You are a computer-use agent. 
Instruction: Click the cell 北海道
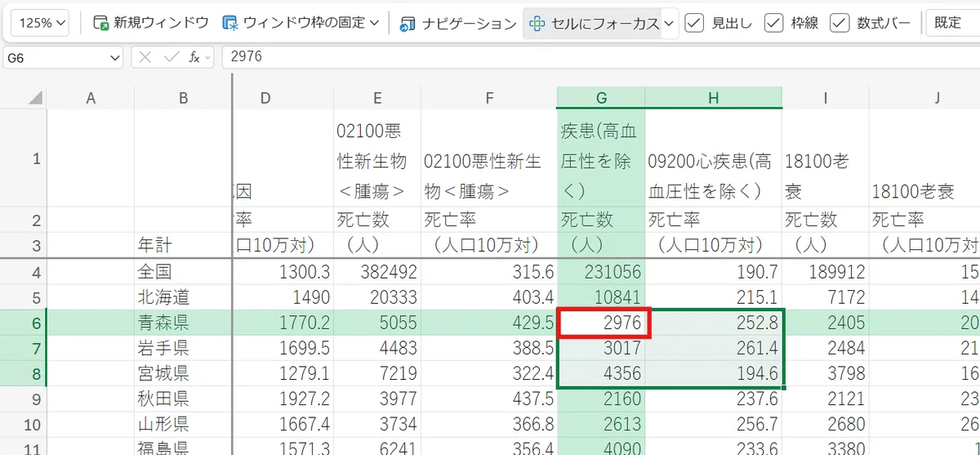click(183, 297)
